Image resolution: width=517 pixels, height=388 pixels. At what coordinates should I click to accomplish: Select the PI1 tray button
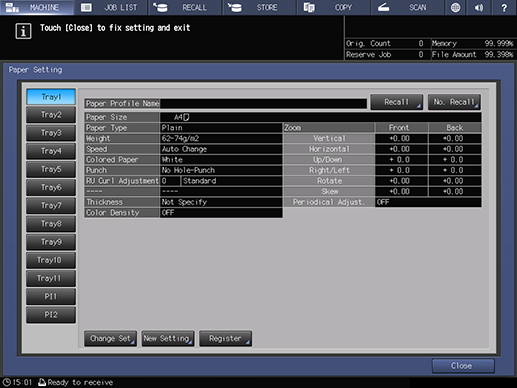coord(51,296)
